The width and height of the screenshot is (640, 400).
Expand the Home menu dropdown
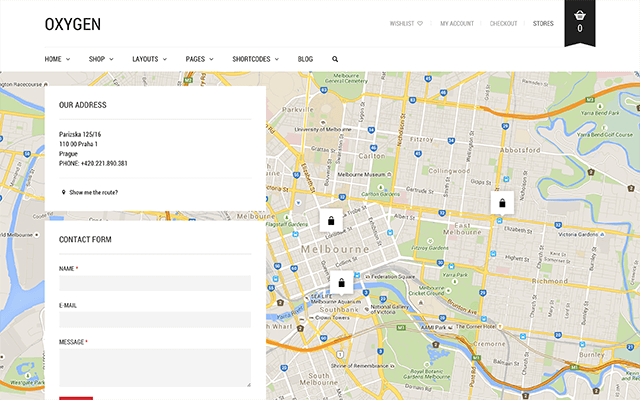coord(57,59)
